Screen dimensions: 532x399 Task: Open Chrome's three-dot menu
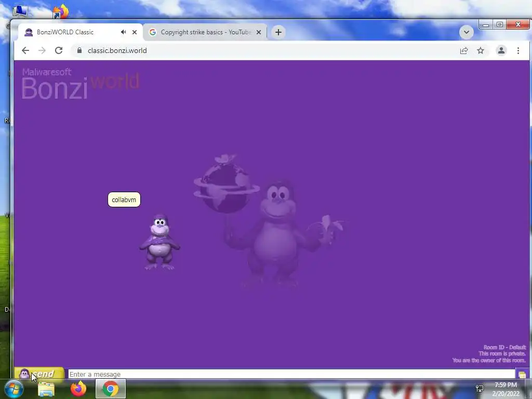[518, 50]
